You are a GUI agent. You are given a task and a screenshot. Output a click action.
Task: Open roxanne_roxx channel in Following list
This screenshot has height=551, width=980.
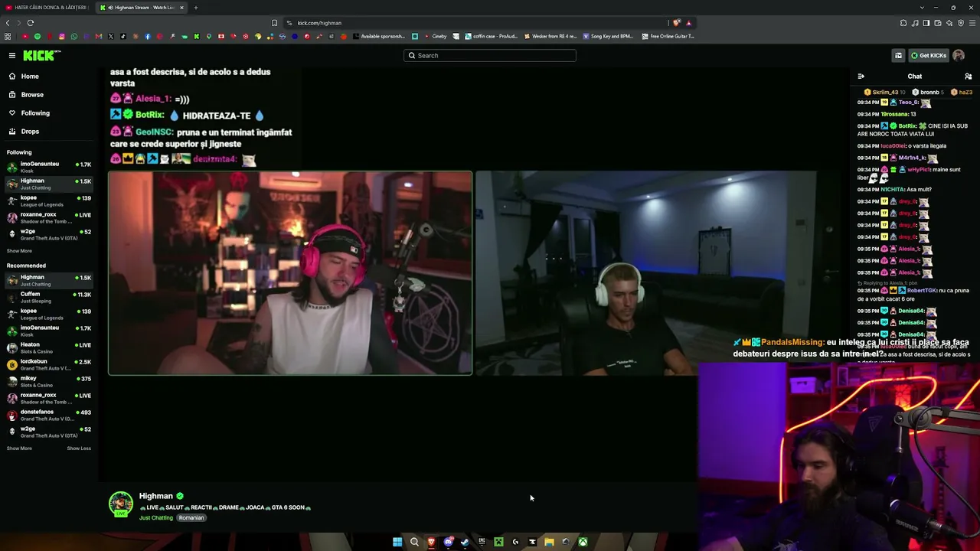click(x=47, y=217)
